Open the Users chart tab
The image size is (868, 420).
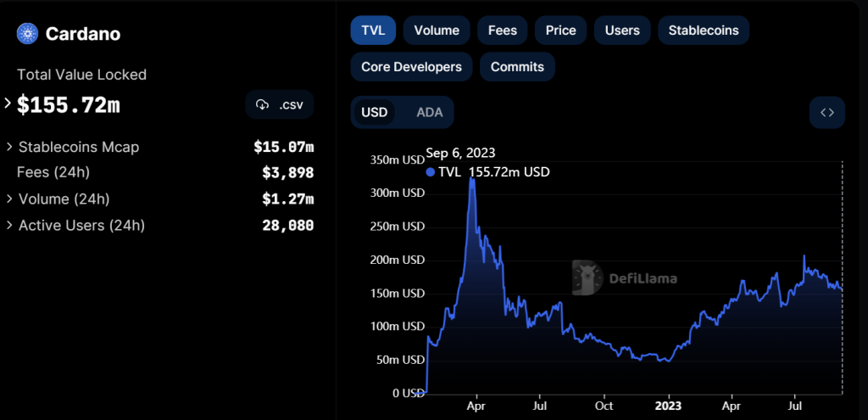622,31
